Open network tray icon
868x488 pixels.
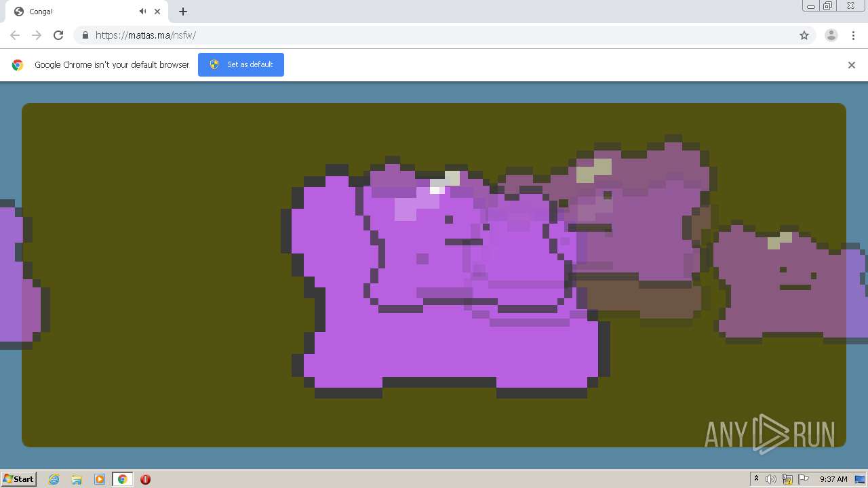pos(787,479)
